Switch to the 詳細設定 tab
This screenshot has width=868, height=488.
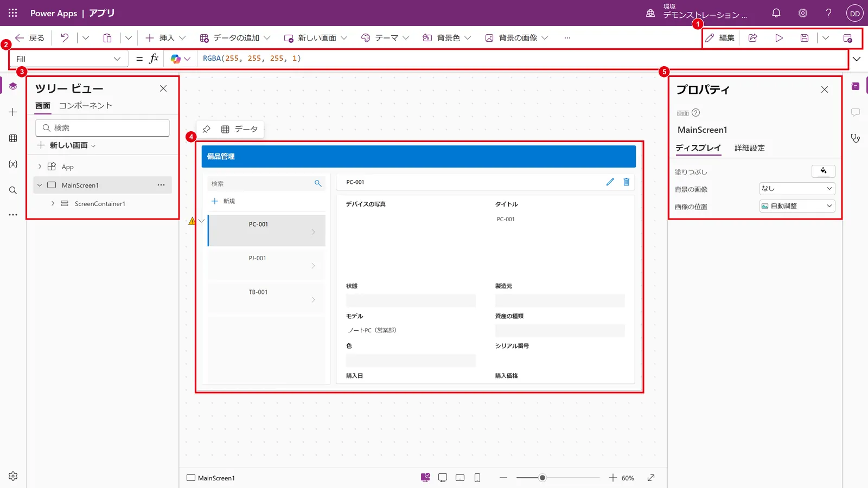[x=750, y=148]
